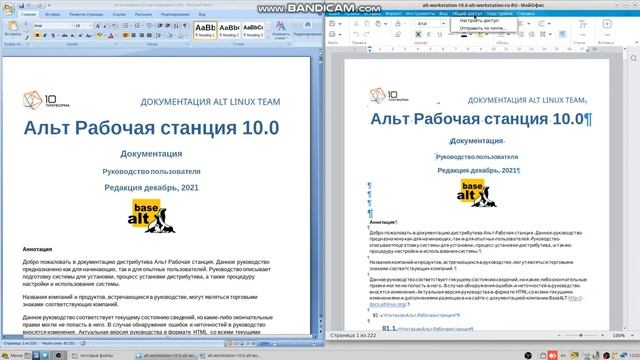Open МойОфис zoom percentage dropdown
This screenshot has height=360, width=640.
[x=632, y=335]
